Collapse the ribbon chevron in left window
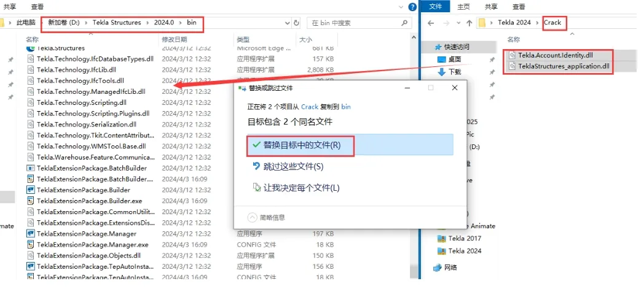 pyautogui.click(x=401, y=7)
